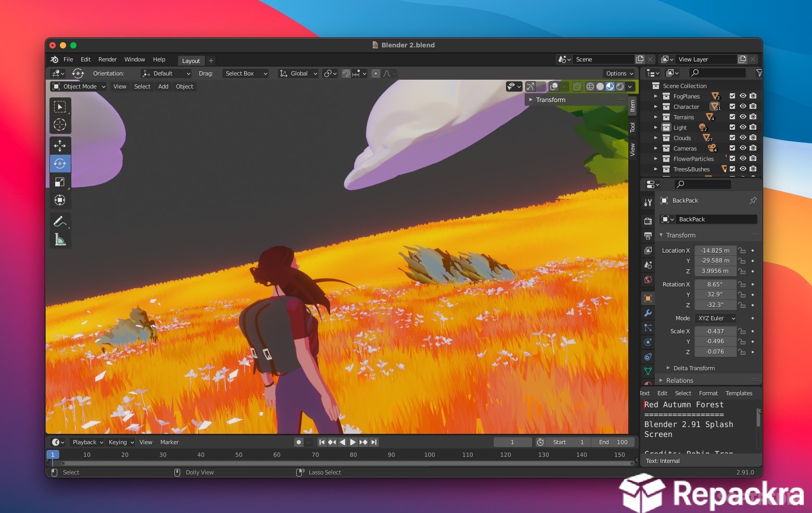The height and width of the screenshot is (513, 812).
Task: Jump to timeline end frame
Action: tap(374, 442)
